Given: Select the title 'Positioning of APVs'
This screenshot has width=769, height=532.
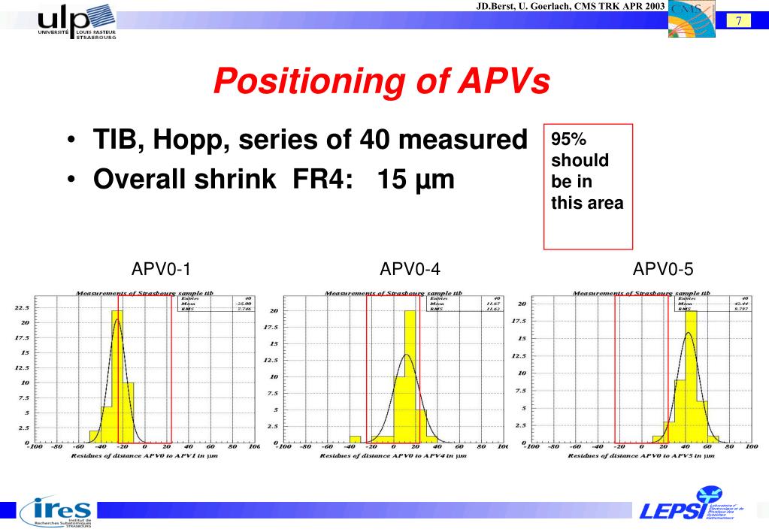Looking at the screenshot, I should pos(382,81).
